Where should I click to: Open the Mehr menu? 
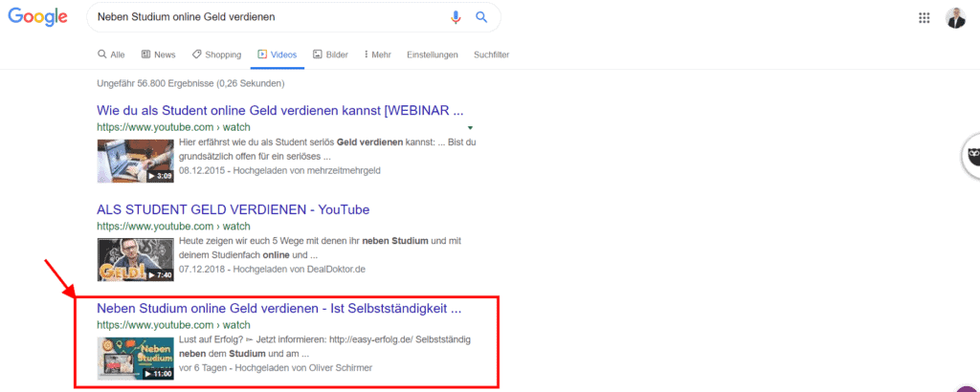377,54
